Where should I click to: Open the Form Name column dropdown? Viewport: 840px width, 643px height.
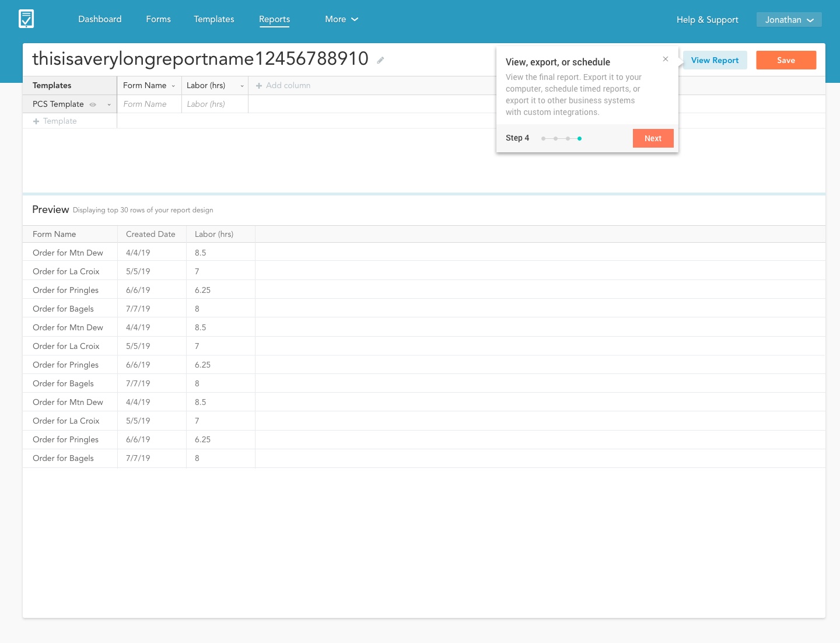coord(173,86)
